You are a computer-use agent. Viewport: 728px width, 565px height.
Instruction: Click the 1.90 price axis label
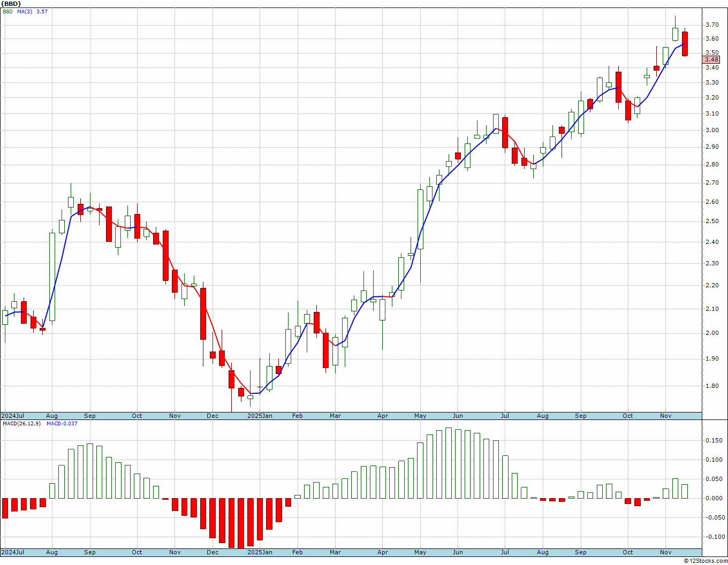[x=712, y=358]
